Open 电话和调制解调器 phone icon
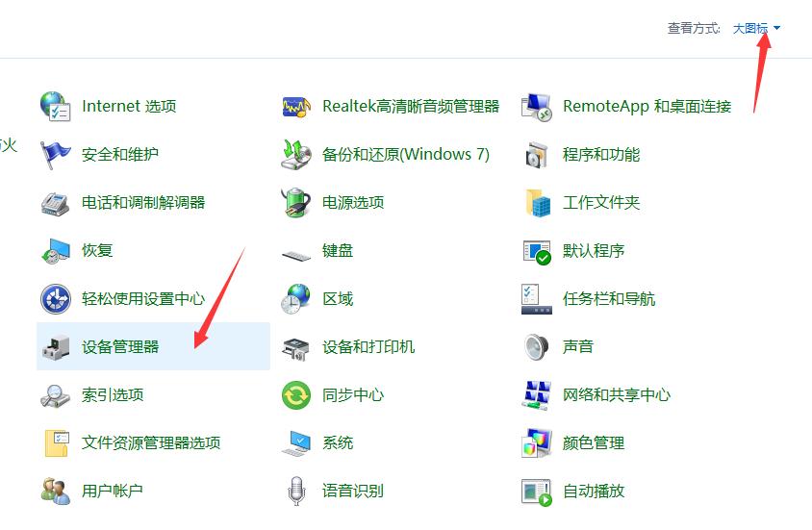 click(56, 202)
